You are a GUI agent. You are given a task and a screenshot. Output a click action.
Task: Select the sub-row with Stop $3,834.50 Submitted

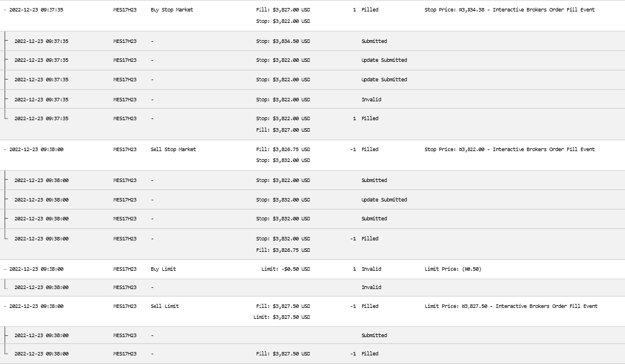click(313, 41)
